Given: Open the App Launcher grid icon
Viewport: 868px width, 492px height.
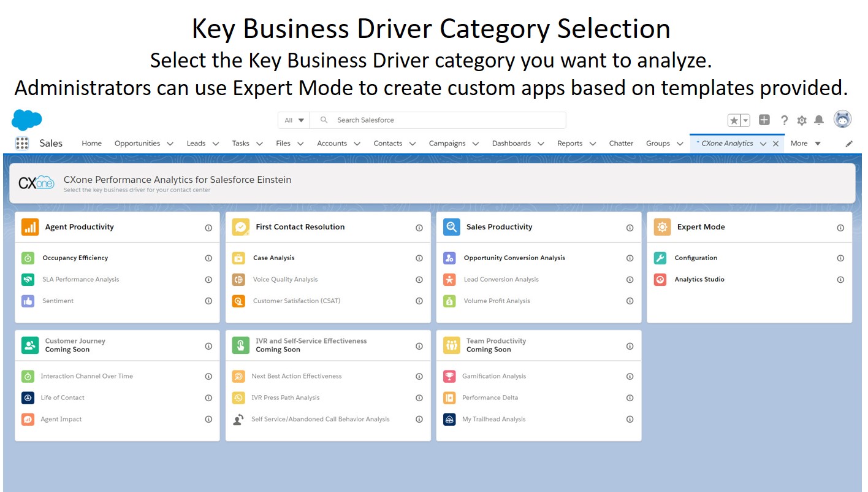Looking at the screenshot, I should pos(22,143).
